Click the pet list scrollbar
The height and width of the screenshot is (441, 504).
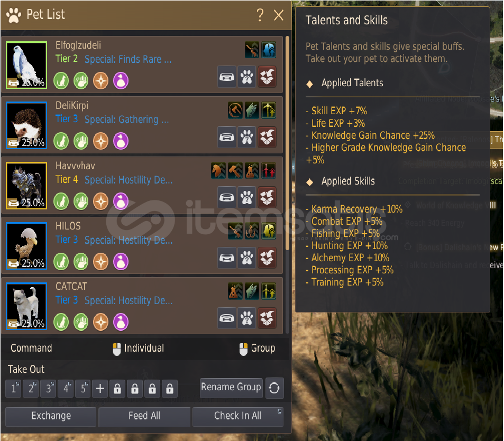(x=287, y=143)
